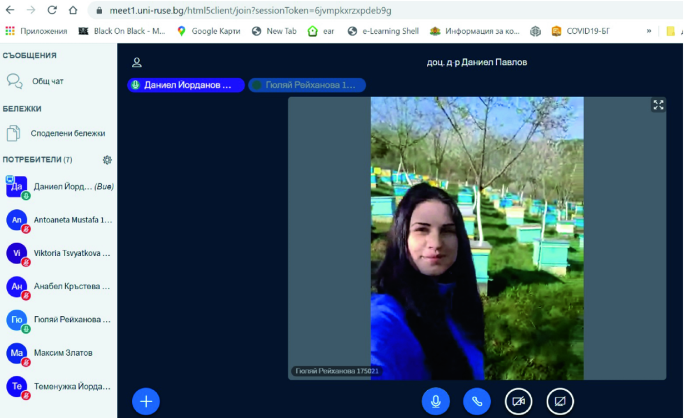Toggle webcam sharing button

click(x=518, y=401)
